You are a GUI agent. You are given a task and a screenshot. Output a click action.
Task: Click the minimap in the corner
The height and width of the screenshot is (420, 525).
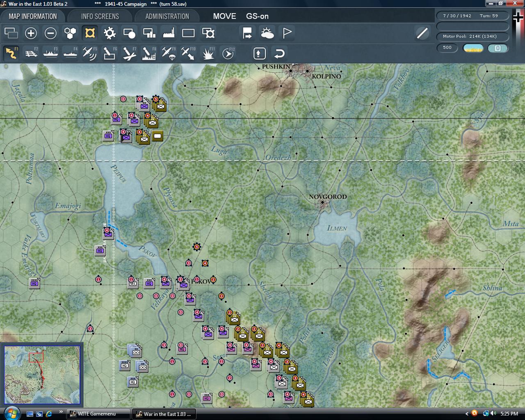coord(42,375)
